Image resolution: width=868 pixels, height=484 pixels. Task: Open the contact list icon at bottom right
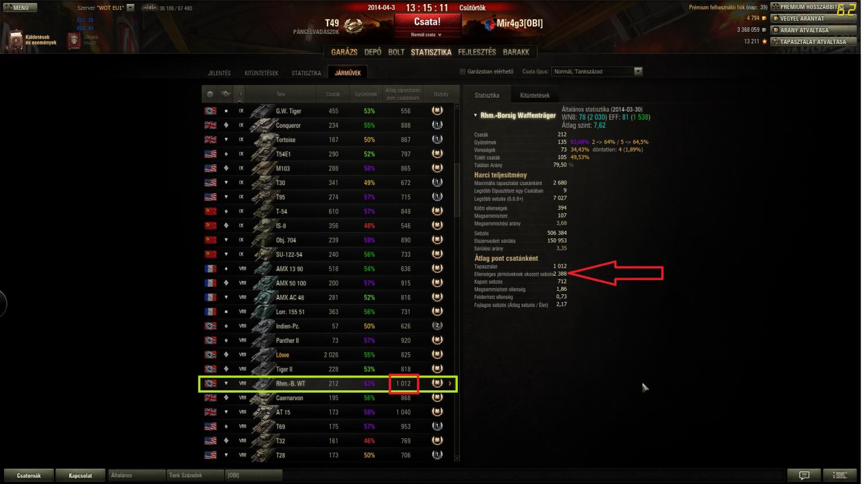click(840, 475)
